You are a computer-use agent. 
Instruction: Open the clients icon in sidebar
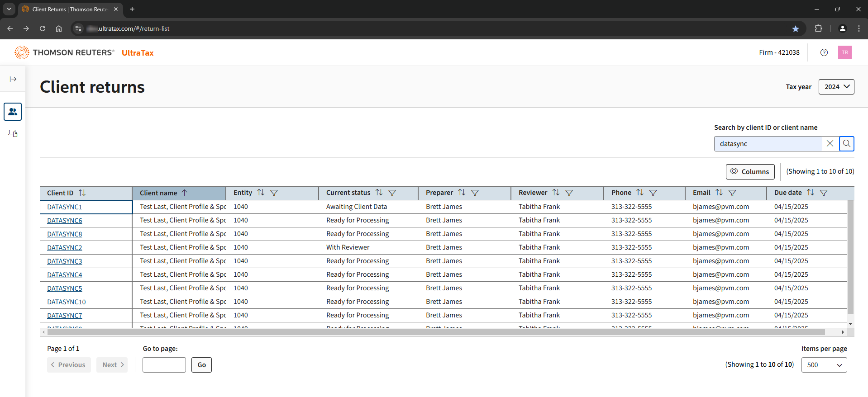pyautogui.click(x=13, y=112)
